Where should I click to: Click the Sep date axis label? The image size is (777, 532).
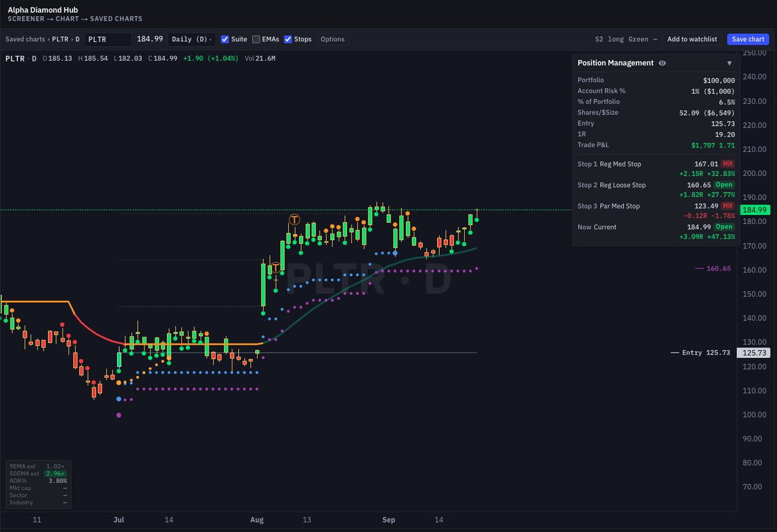[x=388, y=520]
